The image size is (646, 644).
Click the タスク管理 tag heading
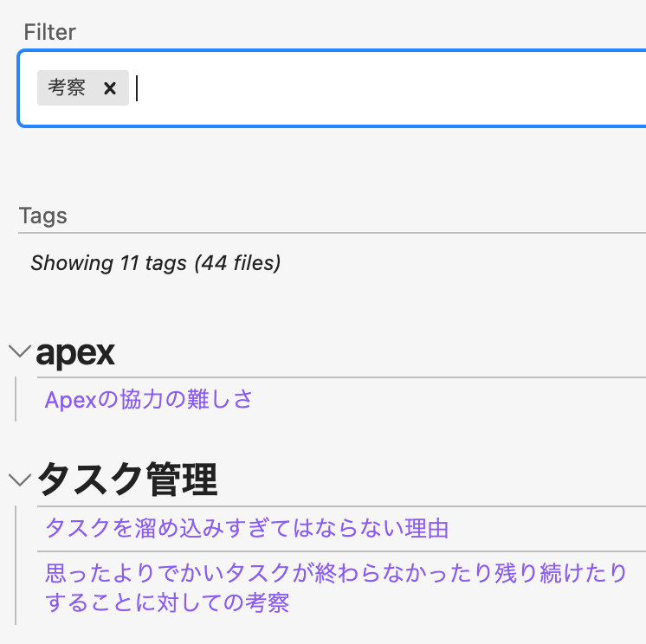point(127,480)
